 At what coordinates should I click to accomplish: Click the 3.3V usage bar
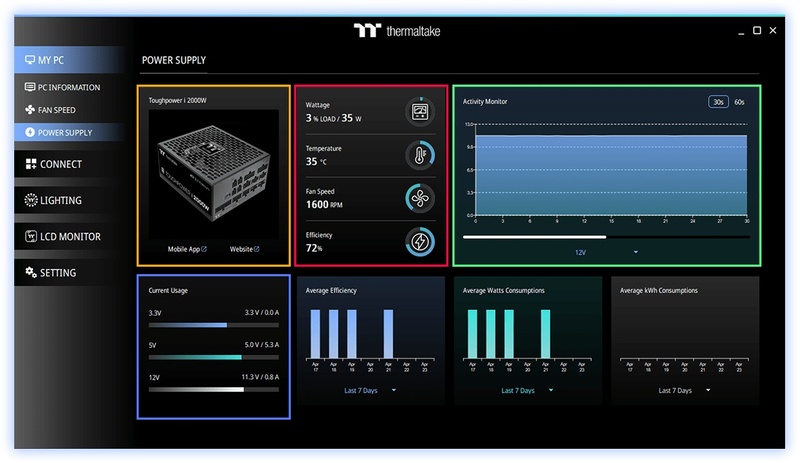[x=214, y=325]
